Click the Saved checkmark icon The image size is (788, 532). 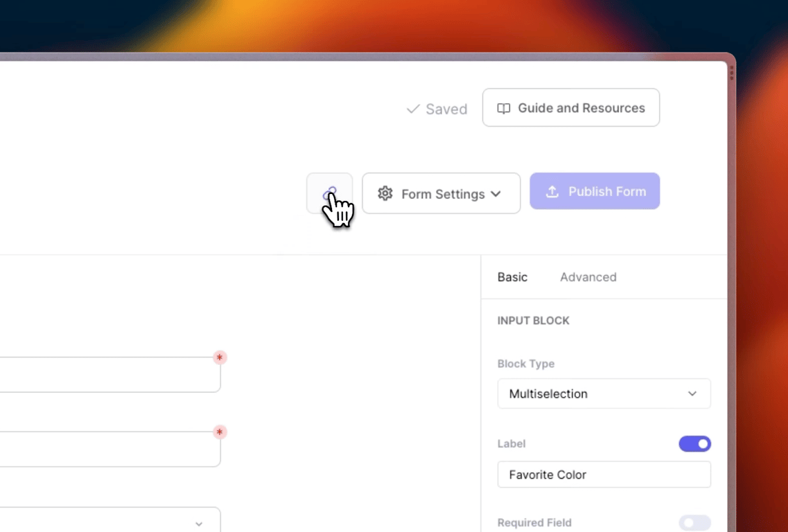pyautogui.click(x=413, y=109)
